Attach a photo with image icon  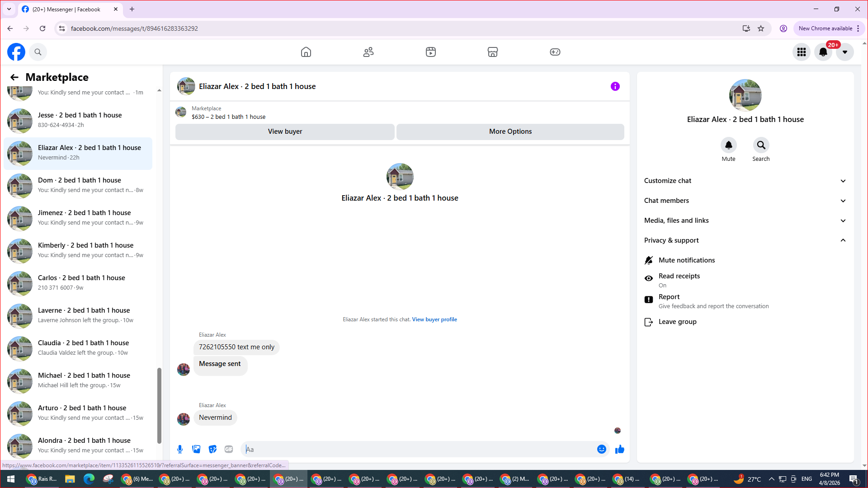click(196, 449)
